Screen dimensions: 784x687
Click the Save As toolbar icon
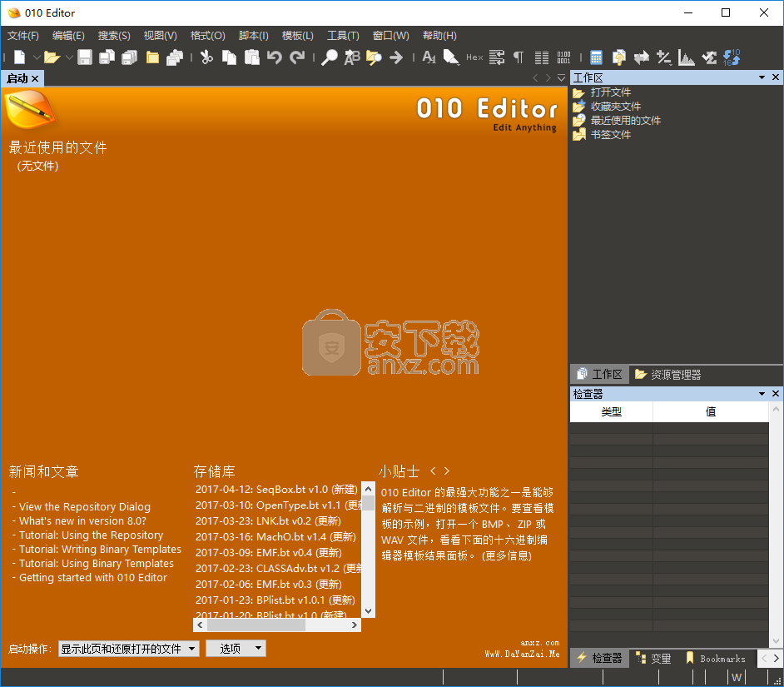tap(107, 57)
